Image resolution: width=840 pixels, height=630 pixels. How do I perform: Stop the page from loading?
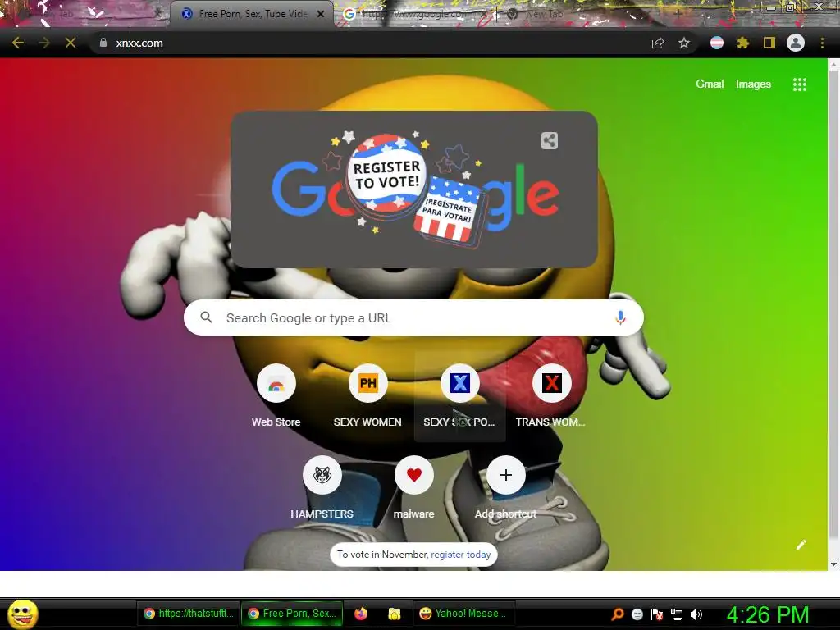(x=71, y=43)
